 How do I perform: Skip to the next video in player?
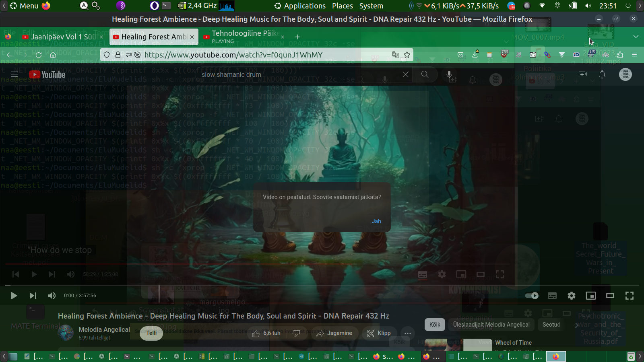33,296
